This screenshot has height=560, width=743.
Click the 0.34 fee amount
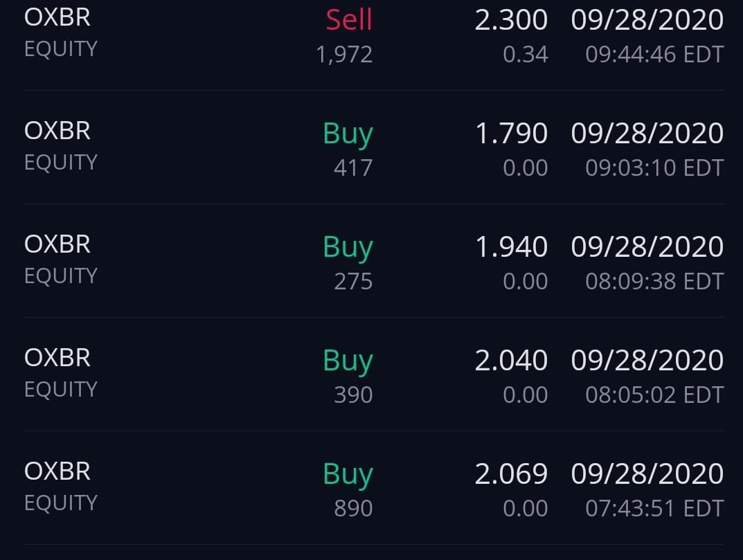pyautogui.click(x=526, y=54)
